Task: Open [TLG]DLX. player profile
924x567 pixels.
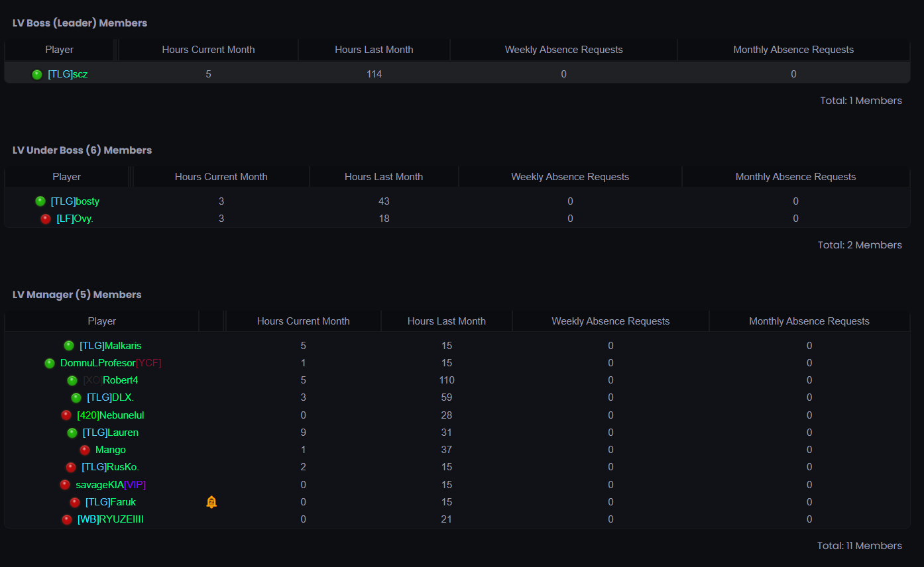Action: click(x=111, y=397)
